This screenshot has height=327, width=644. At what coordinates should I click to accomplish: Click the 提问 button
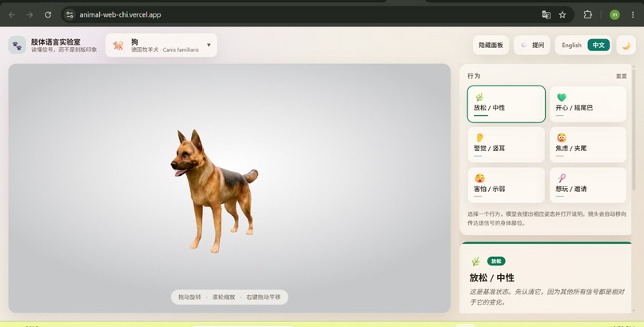(532, 46)
